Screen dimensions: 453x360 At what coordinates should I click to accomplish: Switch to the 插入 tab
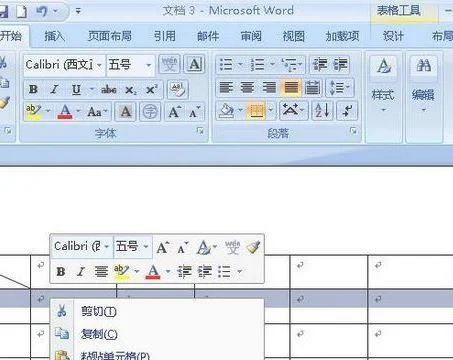pos(54,36)
